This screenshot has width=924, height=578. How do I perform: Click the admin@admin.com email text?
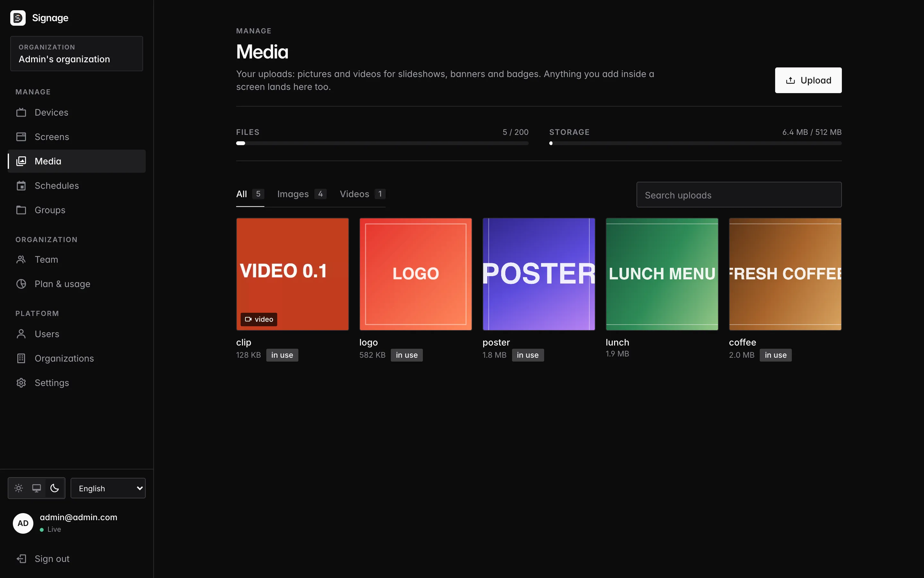coord(79,517)
